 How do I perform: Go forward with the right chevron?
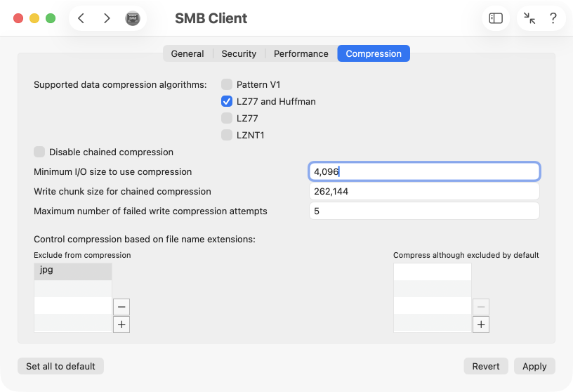(107, 18)
